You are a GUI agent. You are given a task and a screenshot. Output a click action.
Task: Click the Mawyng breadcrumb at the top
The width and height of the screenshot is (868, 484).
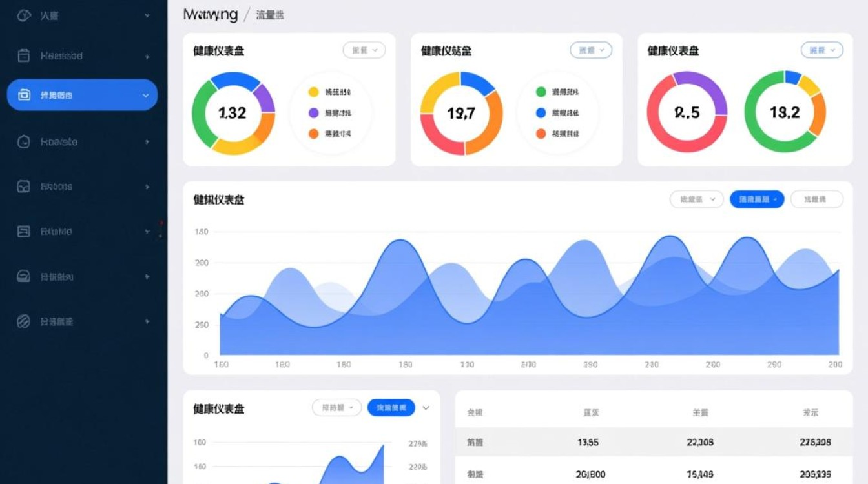click(x=211, y=14)
